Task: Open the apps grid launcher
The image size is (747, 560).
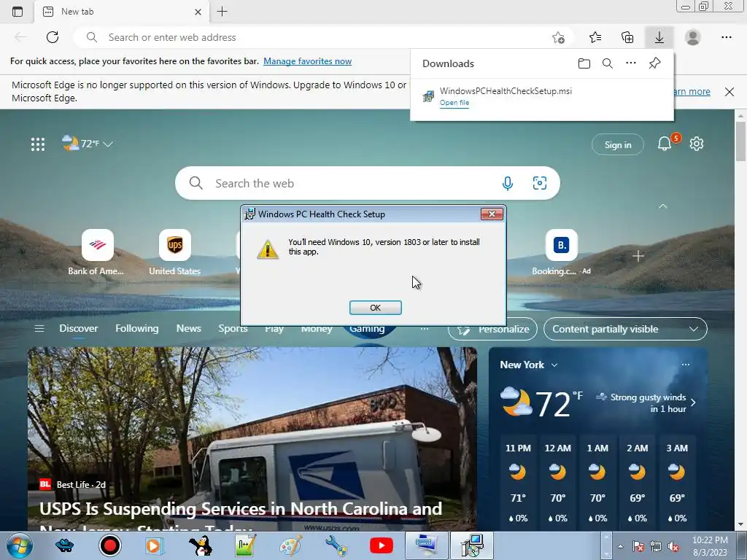Action: 38,144
